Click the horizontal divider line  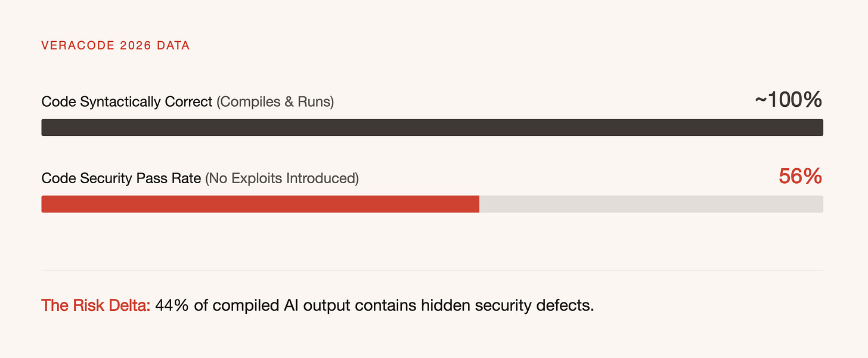pyautogui.click(x=432, y=270)
